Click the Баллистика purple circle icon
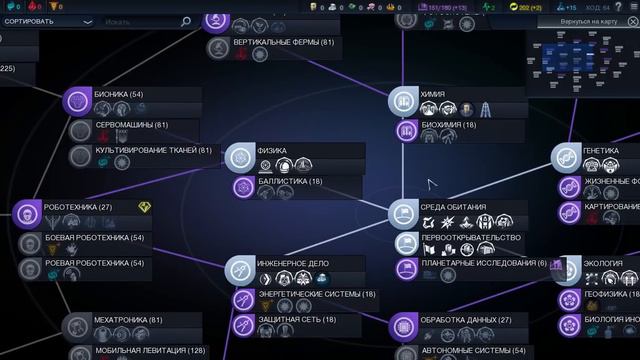 [244, 187]
